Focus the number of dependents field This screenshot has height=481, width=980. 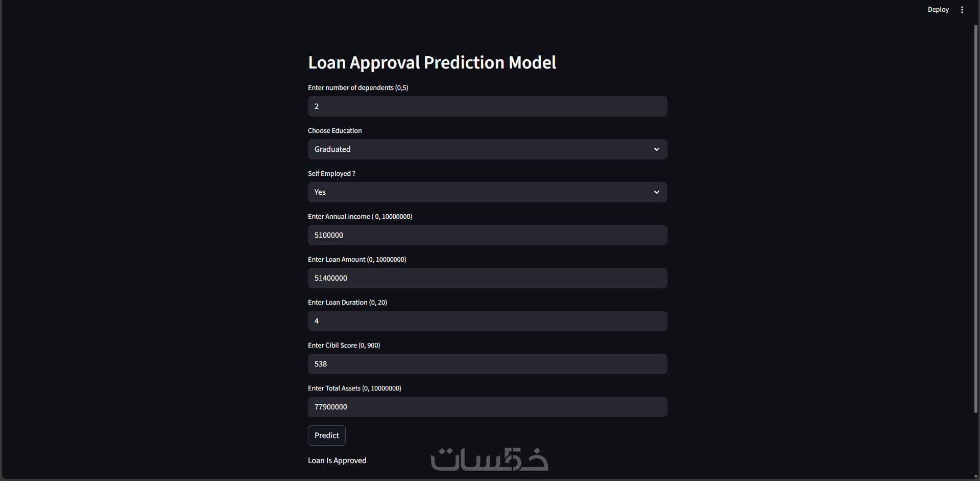coord(487,106)
